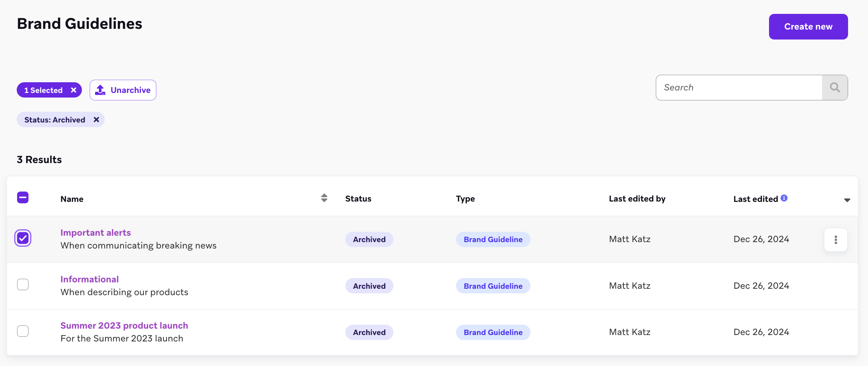Toggle the select-all header checkbox
Viewport: 868px width, 366px height.
(x=23, y=197)
